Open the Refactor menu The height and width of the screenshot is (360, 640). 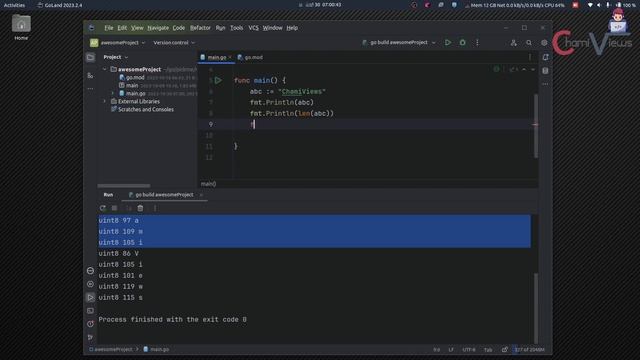[x=200, y=28]
